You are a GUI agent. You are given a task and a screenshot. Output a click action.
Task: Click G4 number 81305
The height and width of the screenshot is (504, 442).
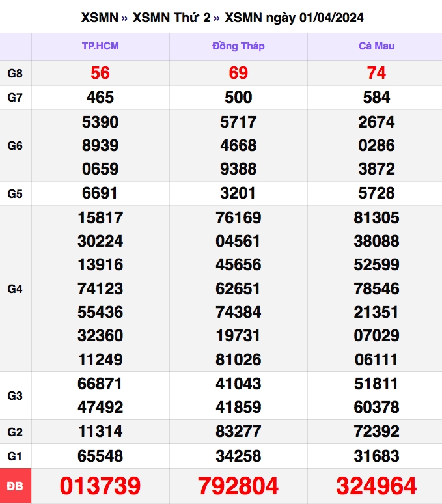(376, 218)
